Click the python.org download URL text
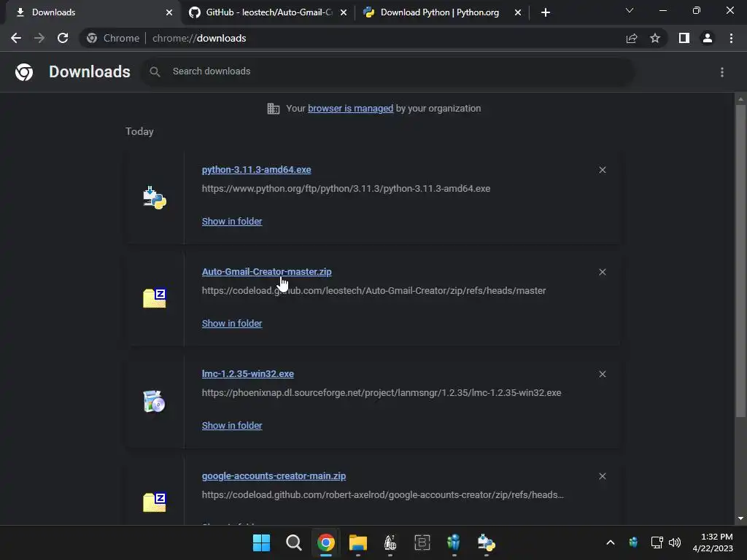The width and height of the screenshot is (747, 560). 346,189
